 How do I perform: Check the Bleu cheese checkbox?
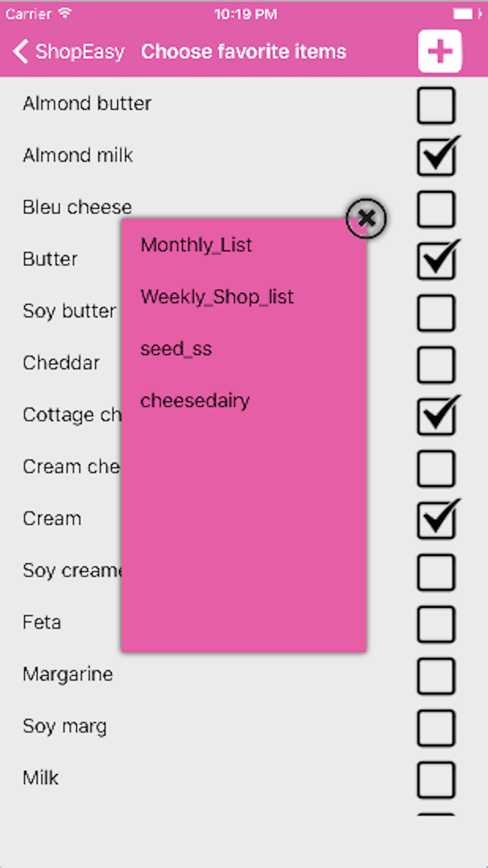tap(436, 209)
